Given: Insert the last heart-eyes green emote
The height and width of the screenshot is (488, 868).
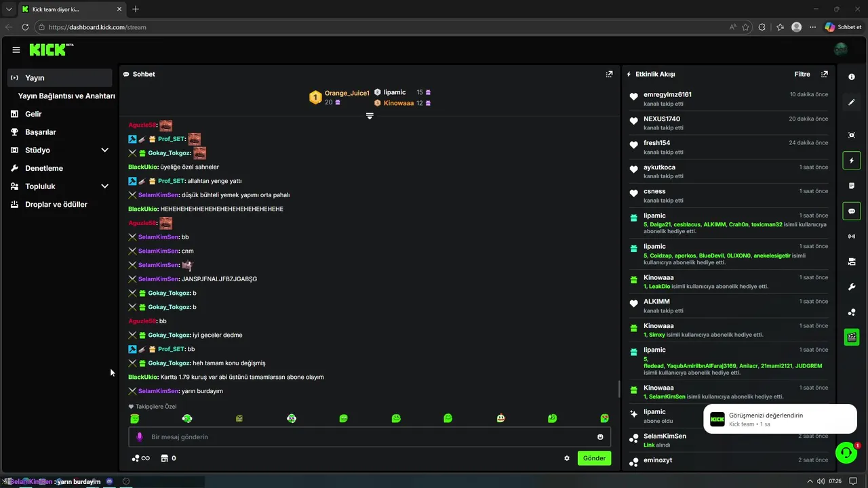Looking at the screenshot, I should coord(604,418).
